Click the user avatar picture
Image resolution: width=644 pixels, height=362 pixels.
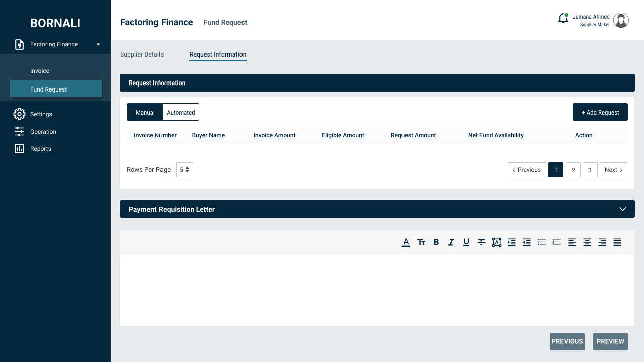[x=621, y=20]
